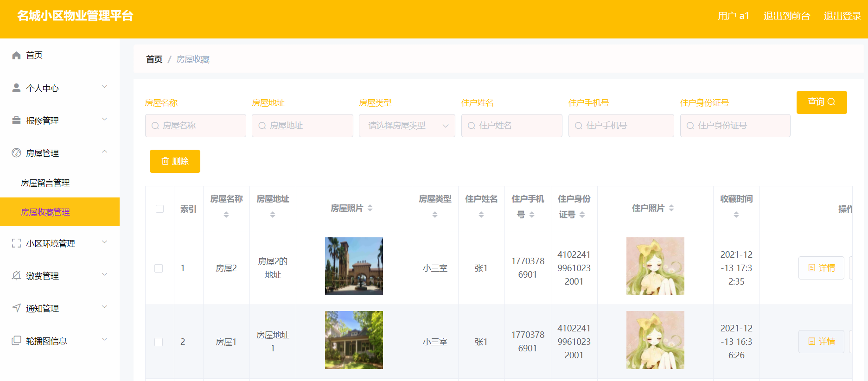Check the row checkbox for 房屋2
Image resolution: width=868 pixels, height=381 pixels.
tap(159, 268)
